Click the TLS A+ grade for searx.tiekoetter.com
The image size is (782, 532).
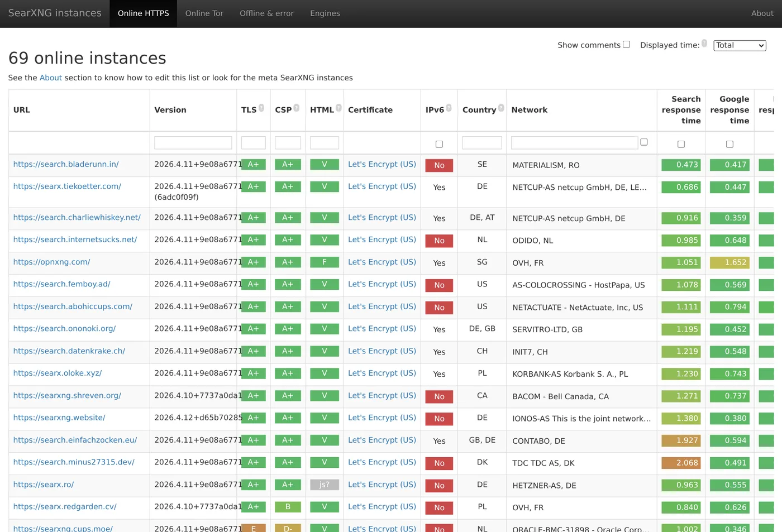254,186
